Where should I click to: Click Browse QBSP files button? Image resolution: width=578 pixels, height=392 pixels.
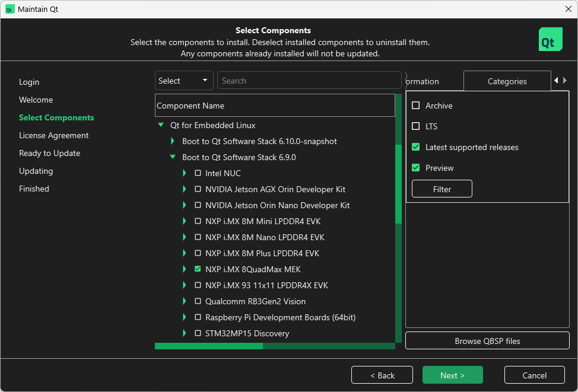pos(487,341)
